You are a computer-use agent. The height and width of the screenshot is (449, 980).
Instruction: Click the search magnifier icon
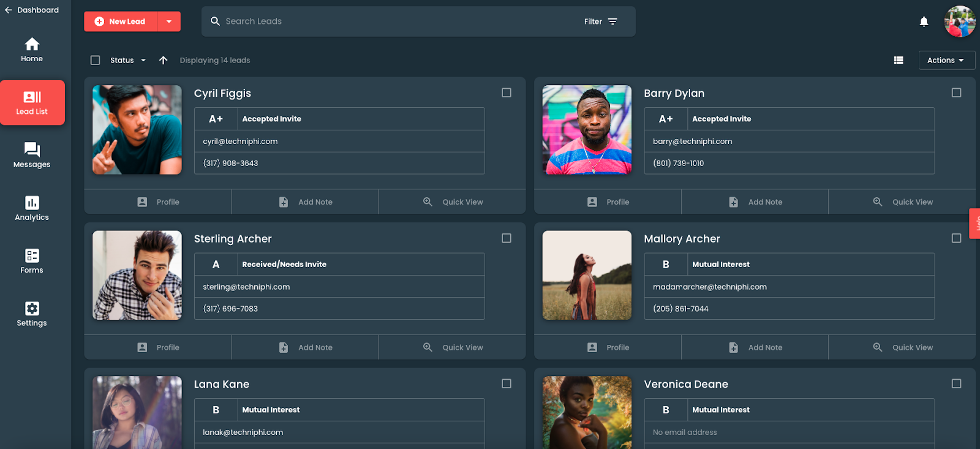pos(215,21)
